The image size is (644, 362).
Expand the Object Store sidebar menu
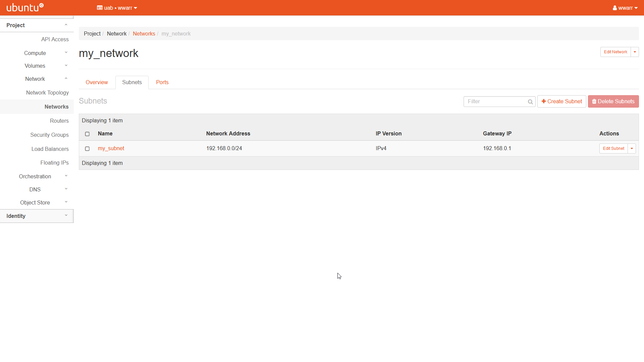[x=37, y=202]
